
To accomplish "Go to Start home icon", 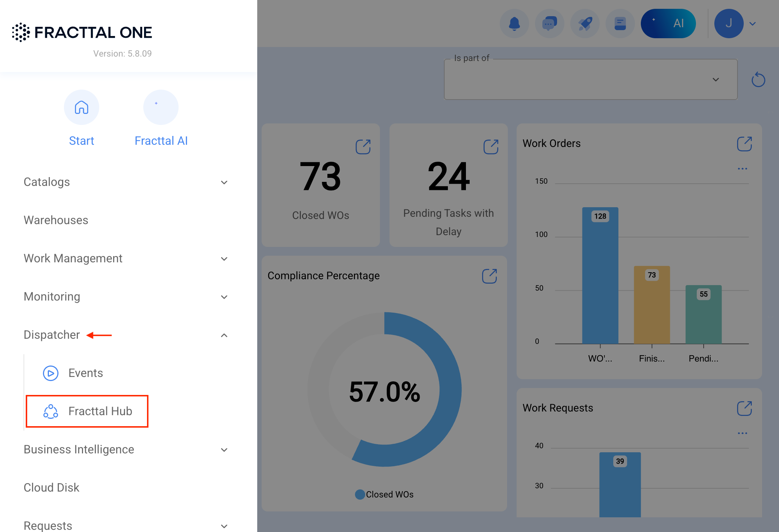I will click(82, 107).
